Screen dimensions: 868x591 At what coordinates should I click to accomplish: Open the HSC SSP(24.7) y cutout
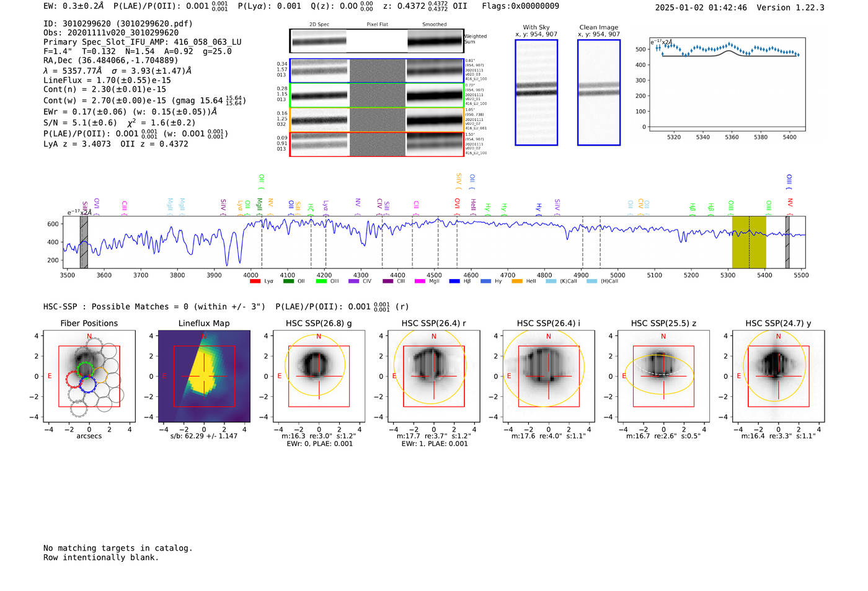click(x=779, y=376)
